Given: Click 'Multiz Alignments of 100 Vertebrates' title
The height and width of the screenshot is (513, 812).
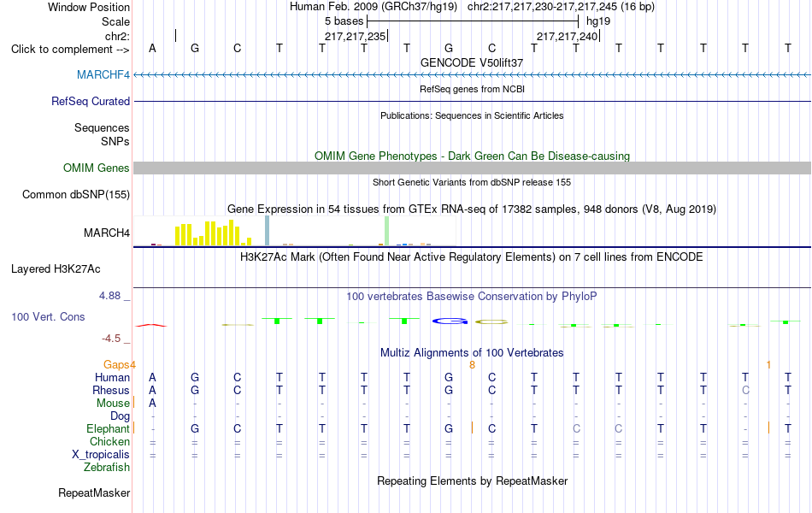Looking at the screenshot, I should coord(472,353).
